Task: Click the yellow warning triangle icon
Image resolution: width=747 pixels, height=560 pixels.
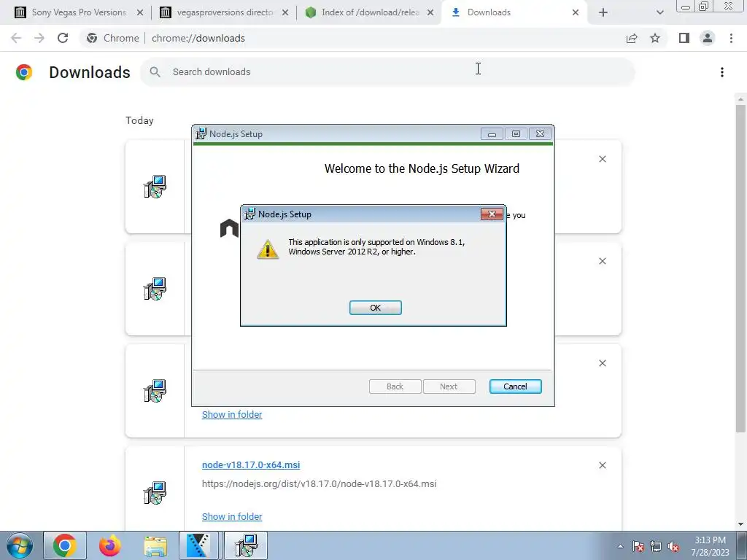Action: 268,249
